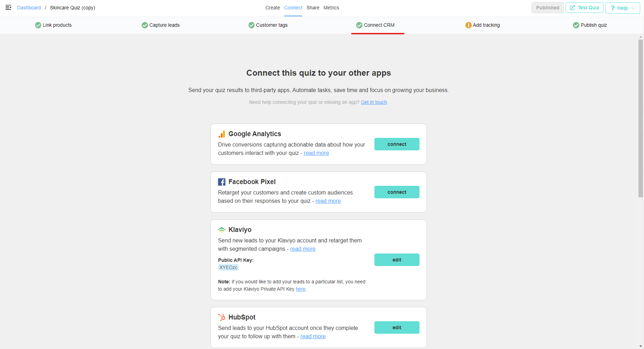Click the orange warning icon beside Add tracking
The image size is (644, 349).
click(468, 25)
